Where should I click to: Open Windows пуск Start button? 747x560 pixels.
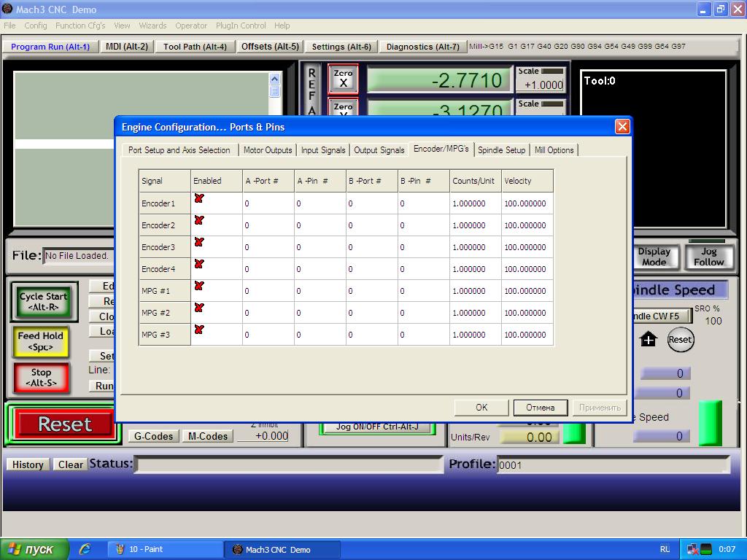(35, 550)
